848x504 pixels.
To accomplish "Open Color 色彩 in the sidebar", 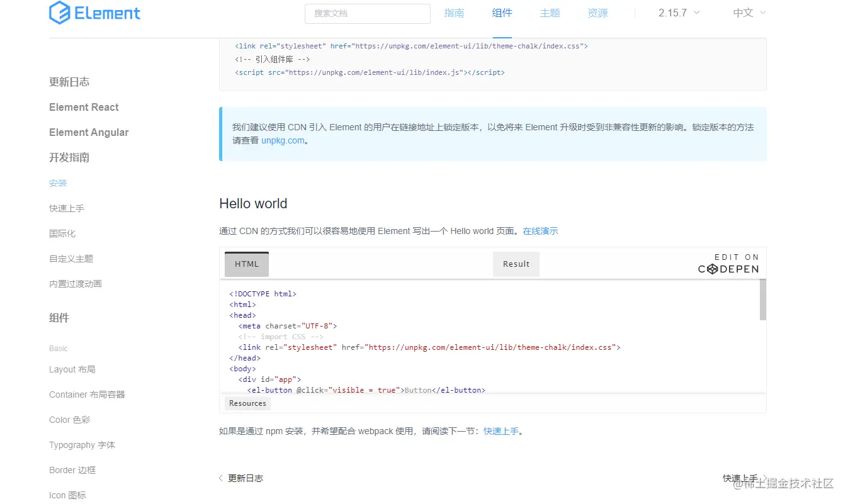I will pyautogui.click(x=70, y=420).
